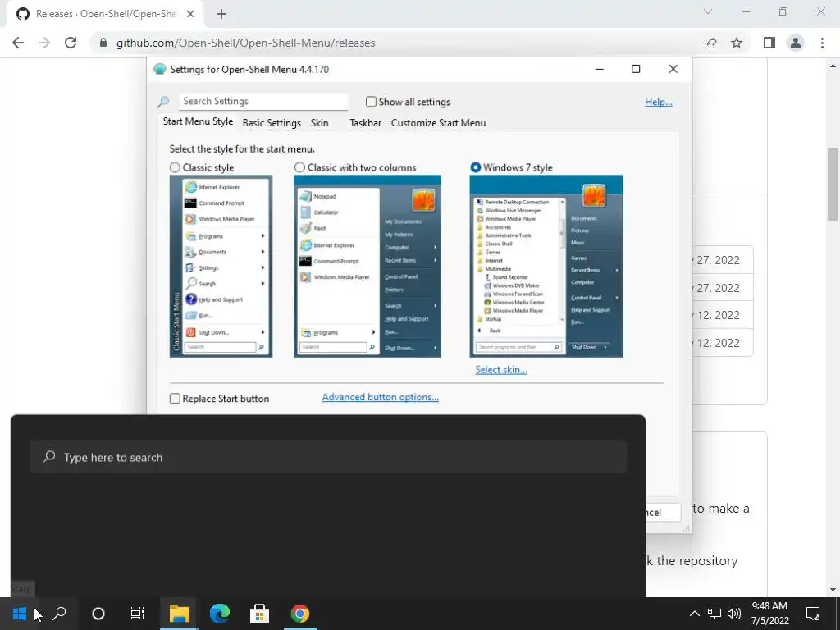Open network status tray icon
Viewport: 840px width, 630px height.
(714, 614)
